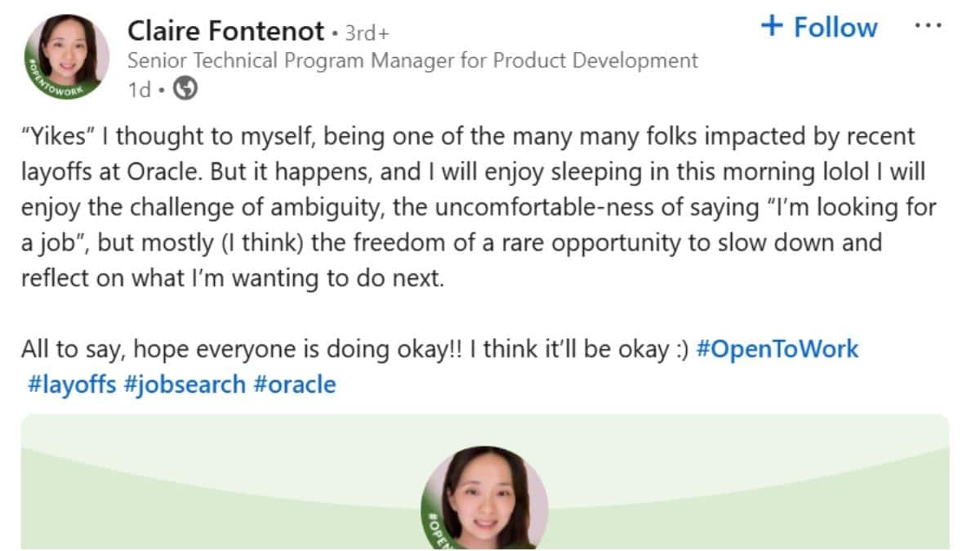Click the 3rd+ connection degree label

point(367,33)
